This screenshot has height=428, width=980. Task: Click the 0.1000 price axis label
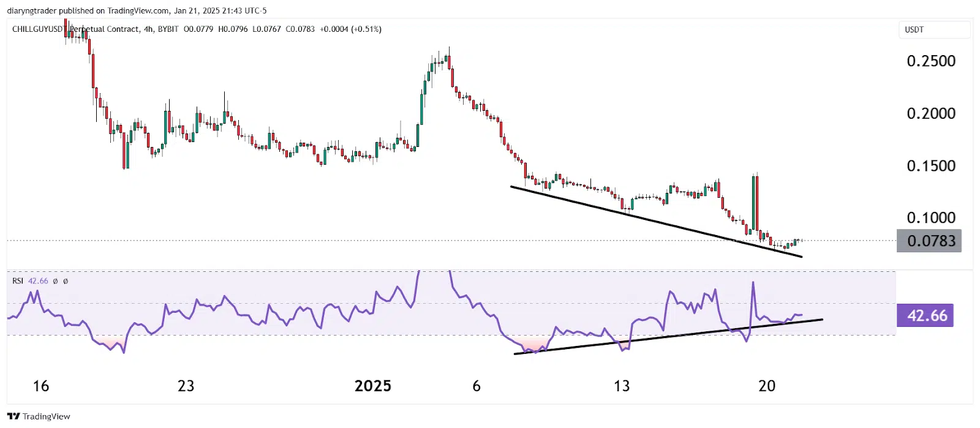coord(930,218)
